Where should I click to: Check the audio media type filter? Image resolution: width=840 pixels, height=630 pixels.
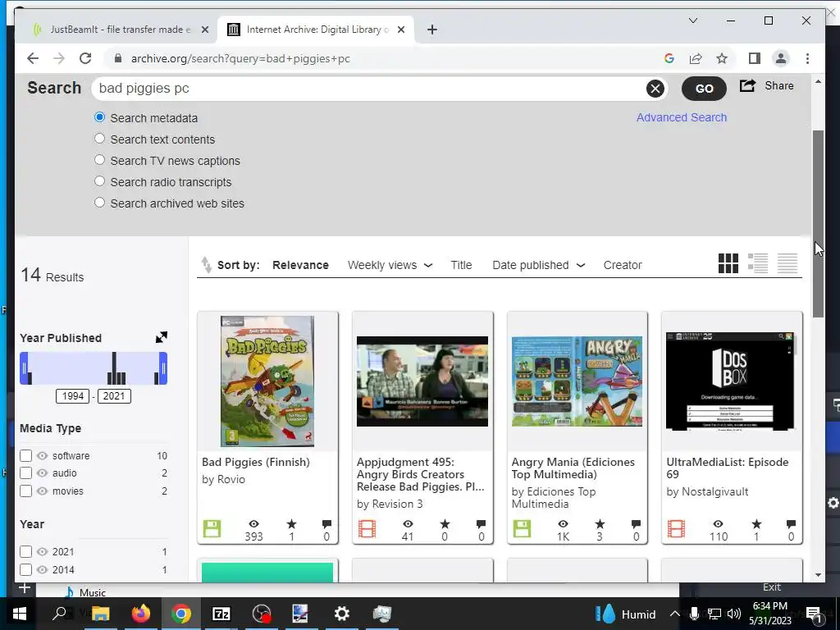click(25, 473)
